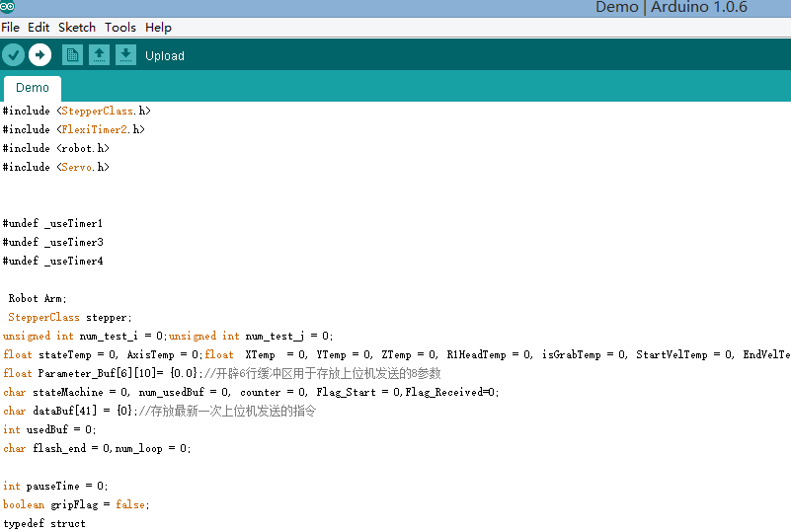Open the Sketch menu
Image resolution: width=791 pixels, height=532 pixels.
[77, 28]
